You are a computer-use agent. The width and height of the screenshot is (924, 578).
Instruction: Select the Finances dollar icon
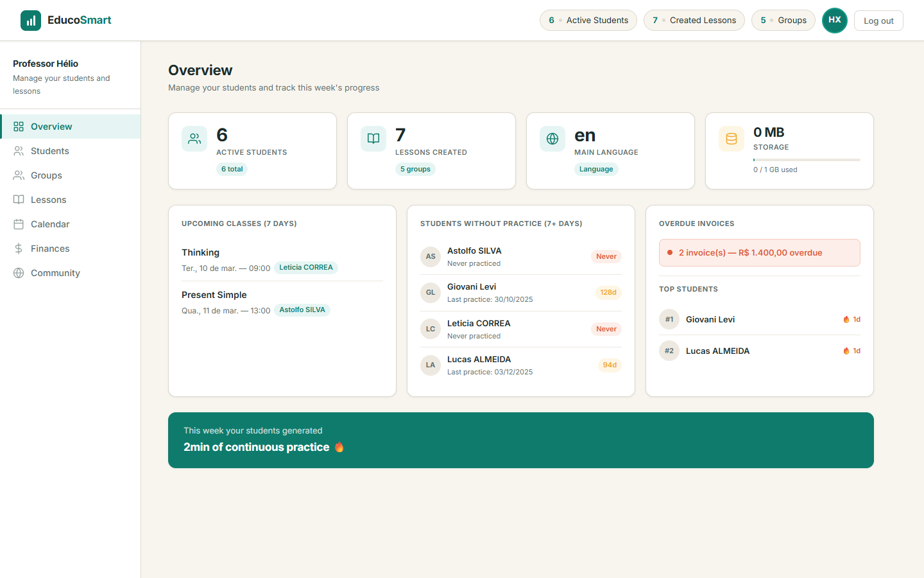pyautogui.click(x=20, y=248)
